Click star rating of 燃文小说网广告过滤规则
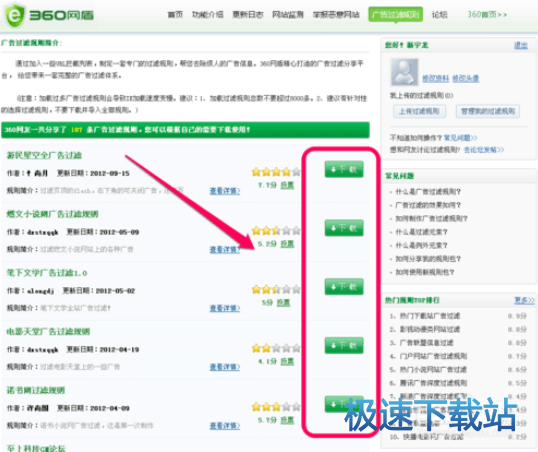The height and width of the screenshot is (452, 538). [x=276, y=230]
